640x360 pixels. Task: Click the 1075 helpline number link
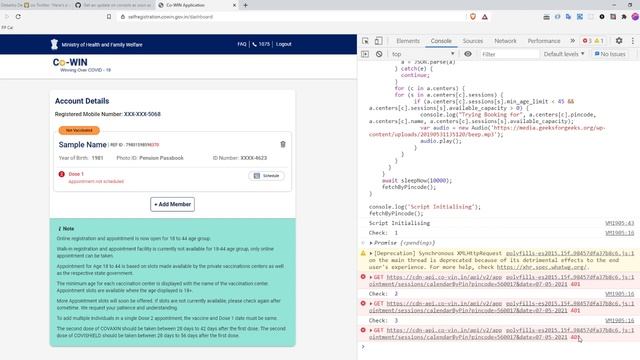click(x=261, y=44)
